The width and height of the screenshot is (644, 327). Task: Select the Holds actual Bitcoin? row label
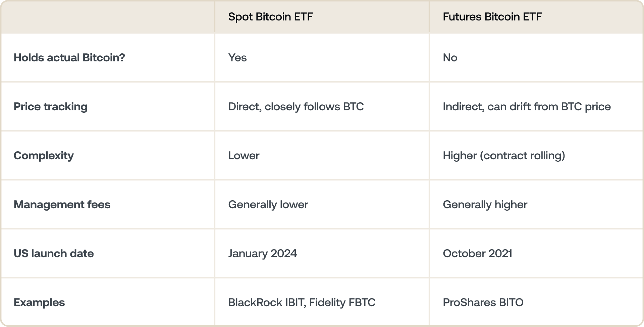pos(69,58)
